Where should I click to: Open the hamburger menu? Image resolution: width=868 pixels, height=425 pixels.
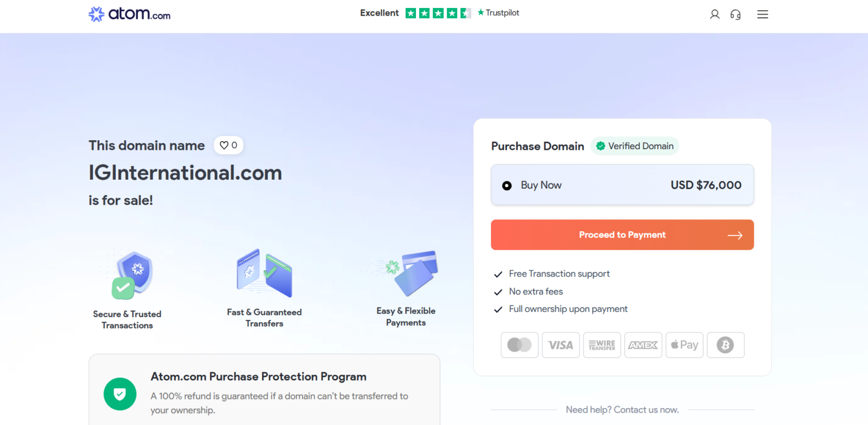click(762, 15)
